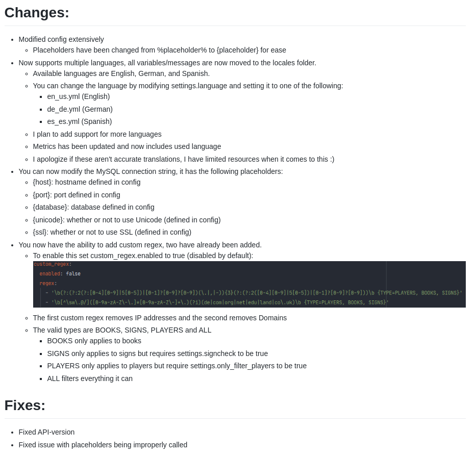Click "Metrics has been updated" line

(127, 146)
